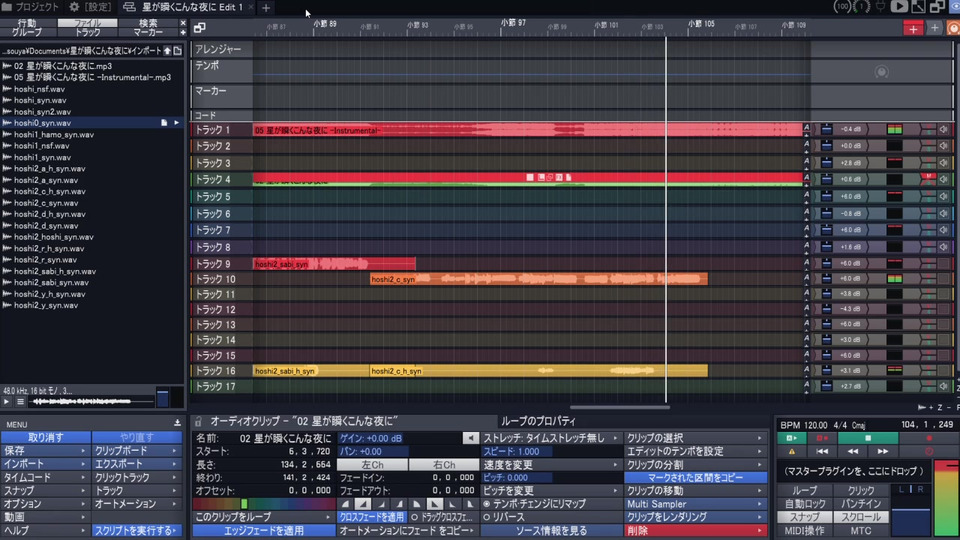Open the ファイル tab in the browser
This screenshot has height=540, width=960.
point(87,22)
